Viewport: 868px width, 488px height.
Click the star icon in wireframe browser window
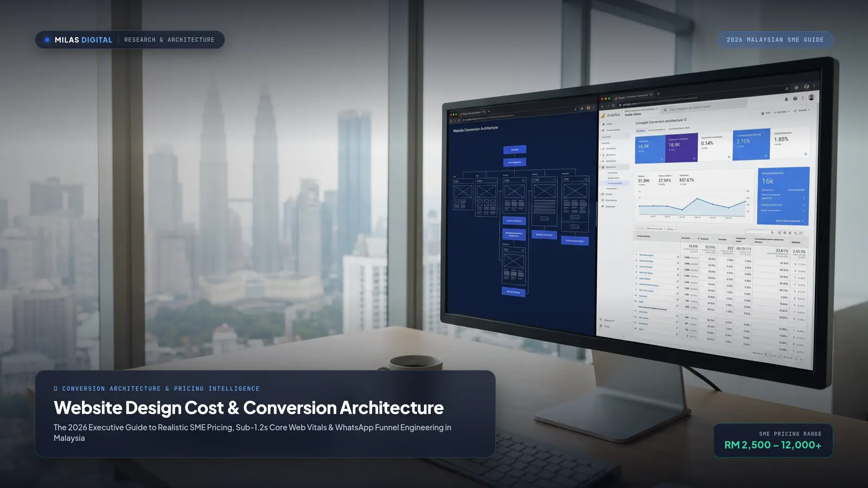click(576, 109)
